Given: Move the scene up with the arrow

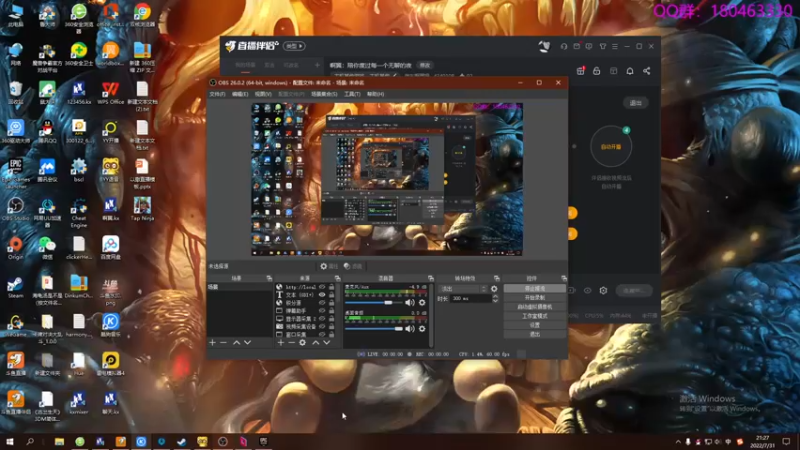Looking at the screenshot, I should tap(236, 342).
